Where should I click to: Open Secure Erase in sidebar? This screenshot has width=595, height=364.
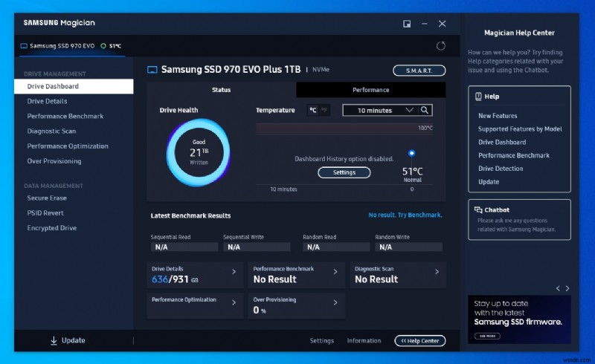point(47,198)
